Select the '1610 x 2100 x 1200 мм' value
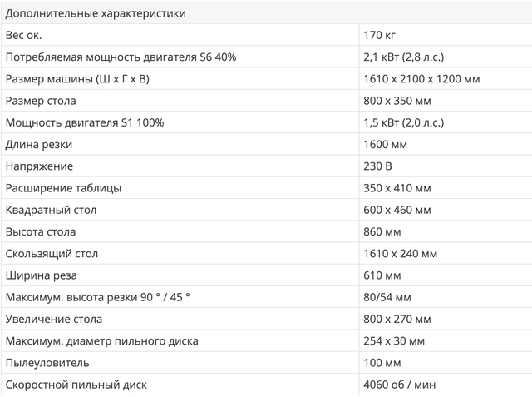 tap(421, 79)
